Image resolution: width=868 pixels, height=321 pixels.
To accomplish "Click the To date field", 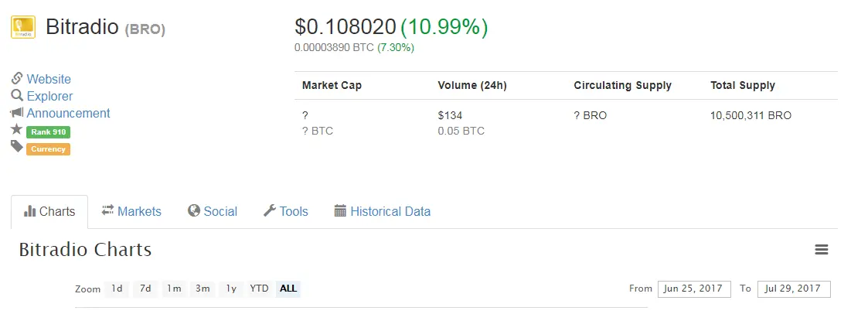I will 794,289.
